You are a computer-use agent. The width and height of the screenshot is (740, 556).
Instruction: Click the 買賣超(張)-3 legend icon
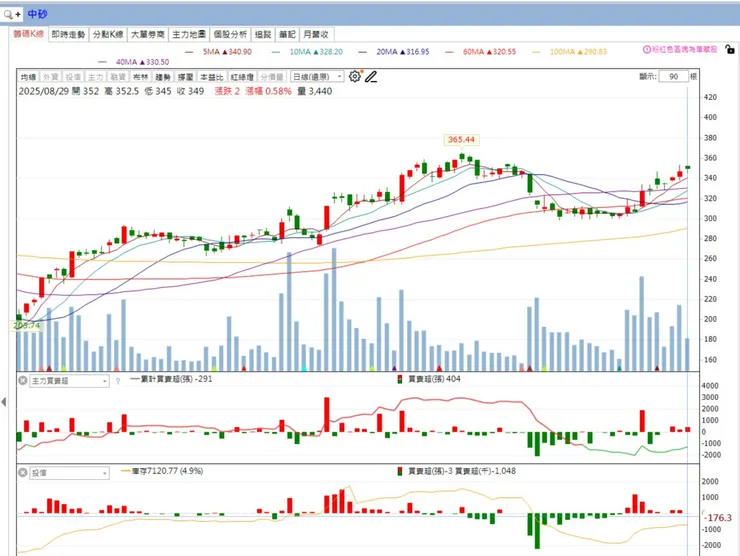(400, 471)
